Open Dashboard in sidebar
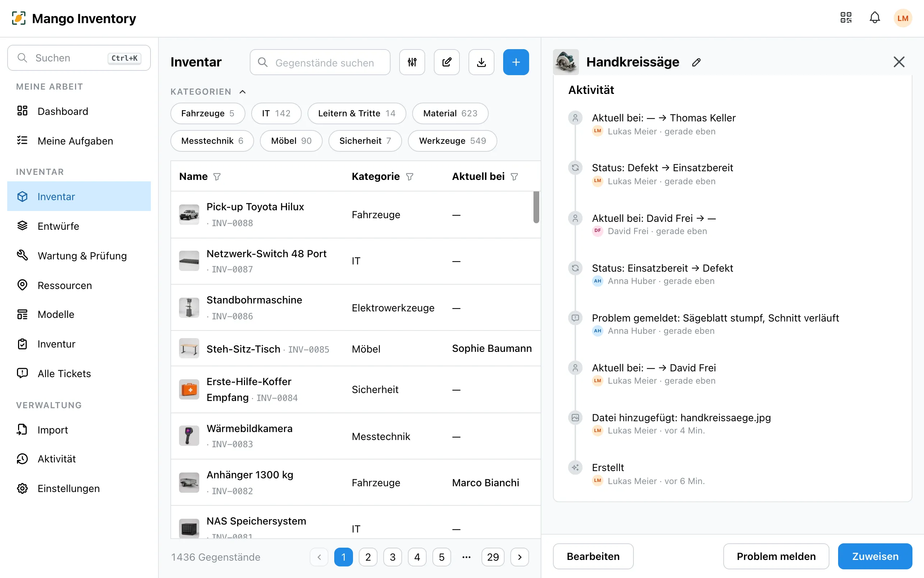 (x=79, y=111)
